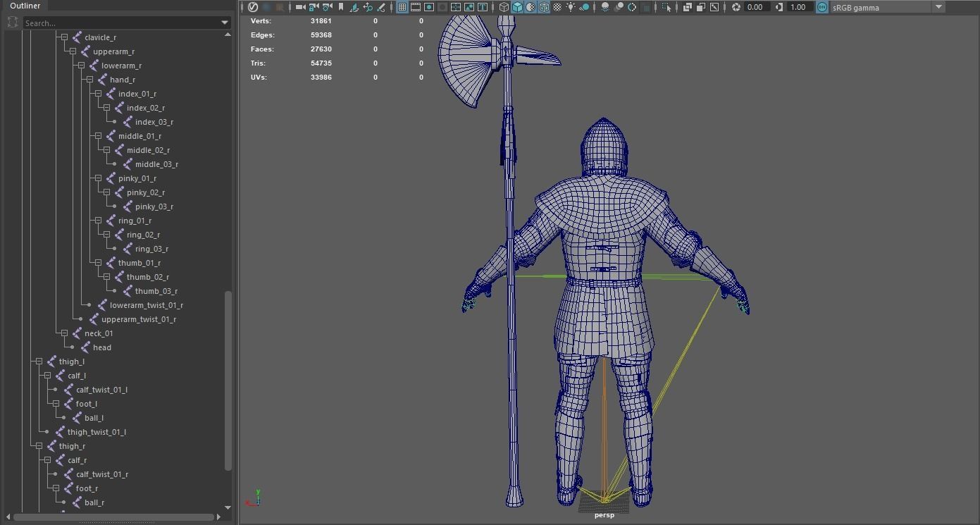
Task: Switch to Wireframe display cube icon
Action: [504, 7]
